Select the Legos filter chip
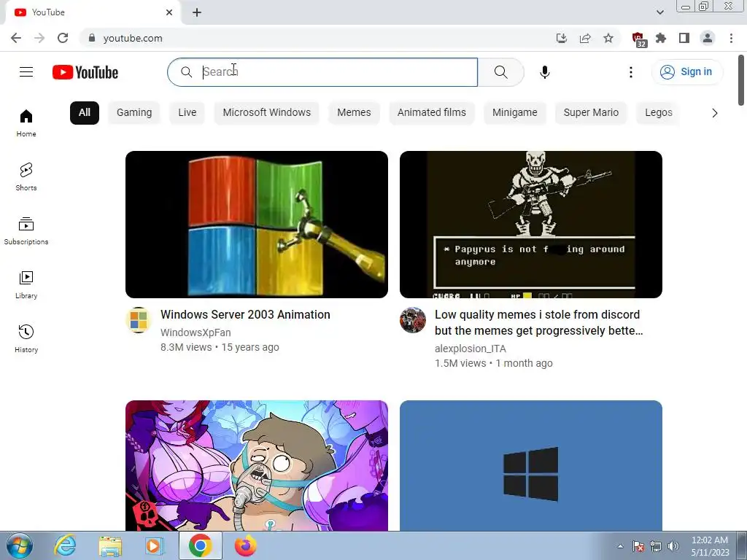 point(659,113)
